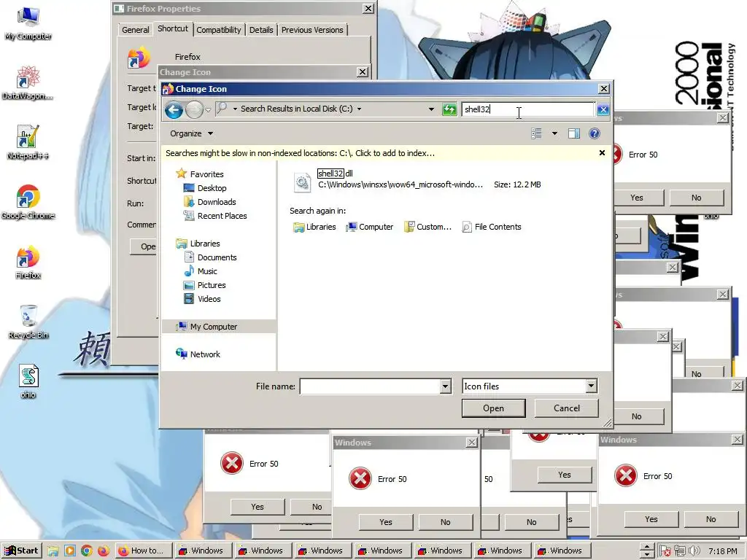This screenshot has height=560, width=747.
Task: Click the 7:18 PM taskbar clock
Action: point(723,551)
